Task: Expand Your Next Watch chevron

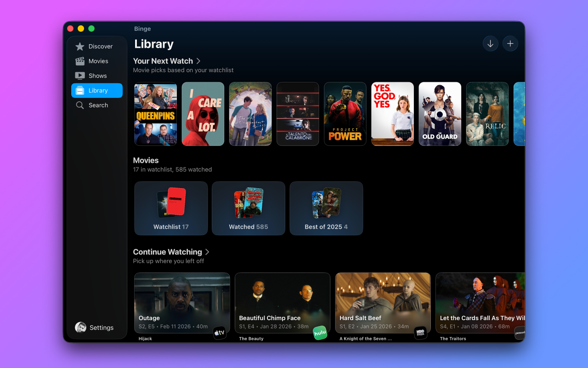Action: click(198, 61)
